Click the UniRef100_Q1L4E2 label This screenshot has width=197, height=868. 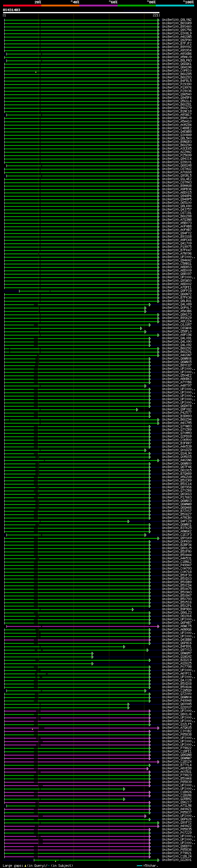[x=177, y=179]
